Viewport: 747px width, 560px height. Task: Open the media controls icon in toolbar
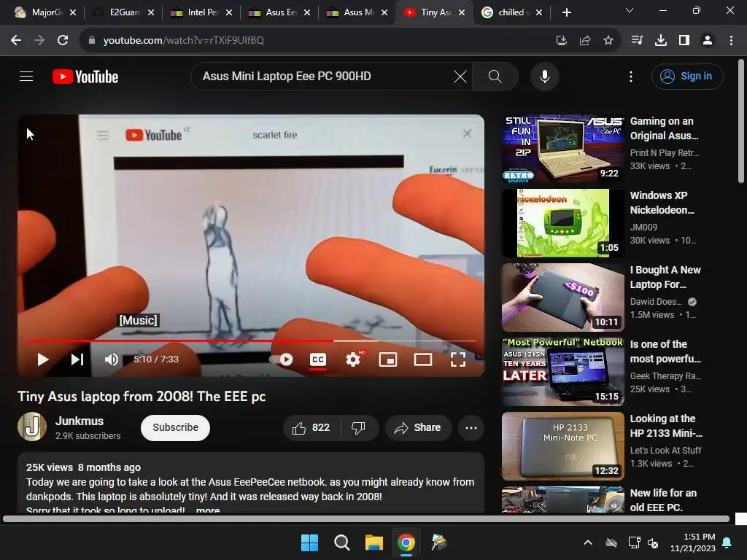pos(637,40)
